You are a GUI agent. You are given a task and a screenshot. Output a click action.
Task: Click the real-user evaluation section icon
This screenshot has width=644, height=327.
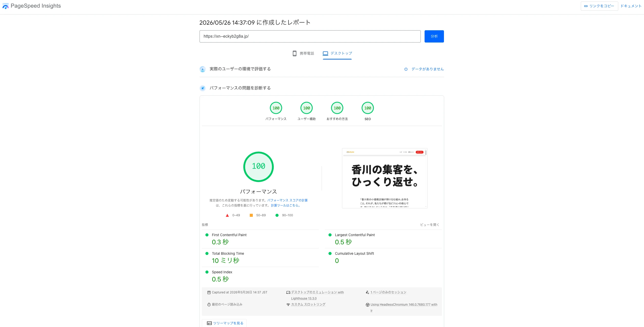pos(202,69)
